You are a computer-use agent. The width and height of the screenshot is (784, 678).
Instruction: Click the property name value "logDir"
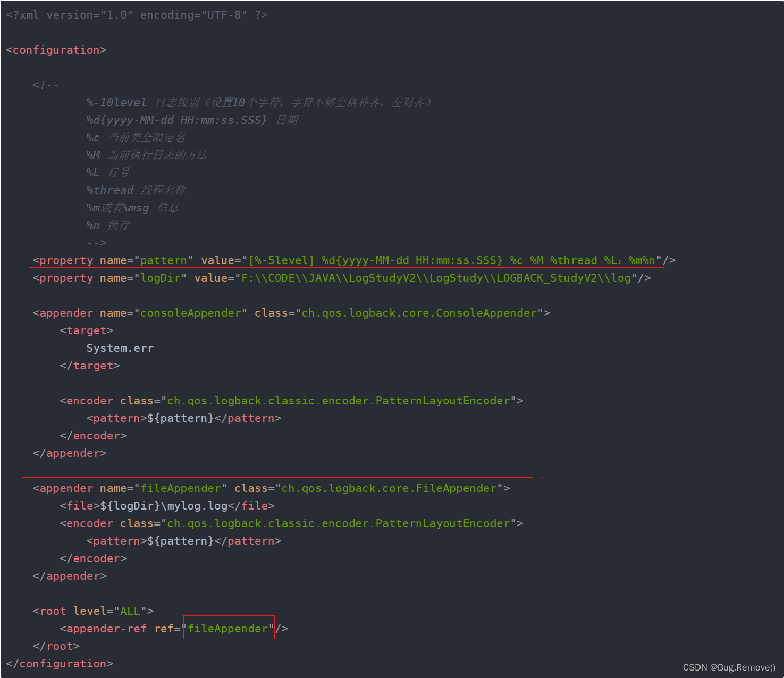tap(161, 278)
